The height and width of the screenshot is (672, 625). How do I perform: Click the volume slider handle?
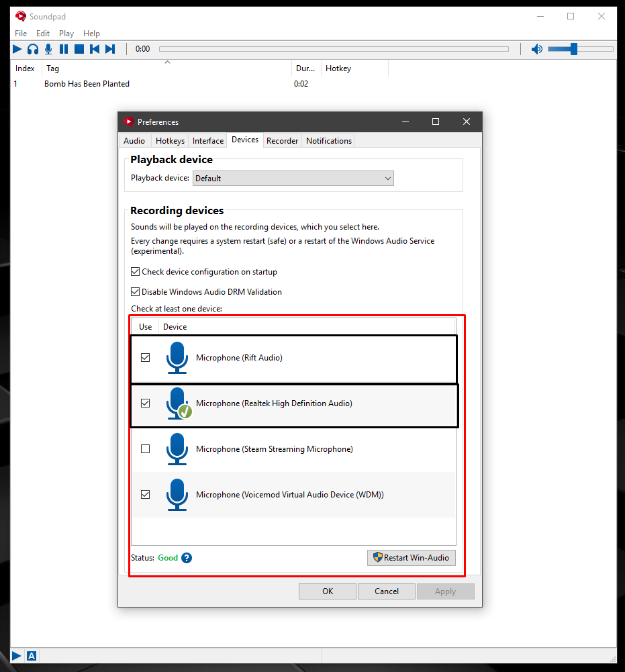[x=574, y=49]
